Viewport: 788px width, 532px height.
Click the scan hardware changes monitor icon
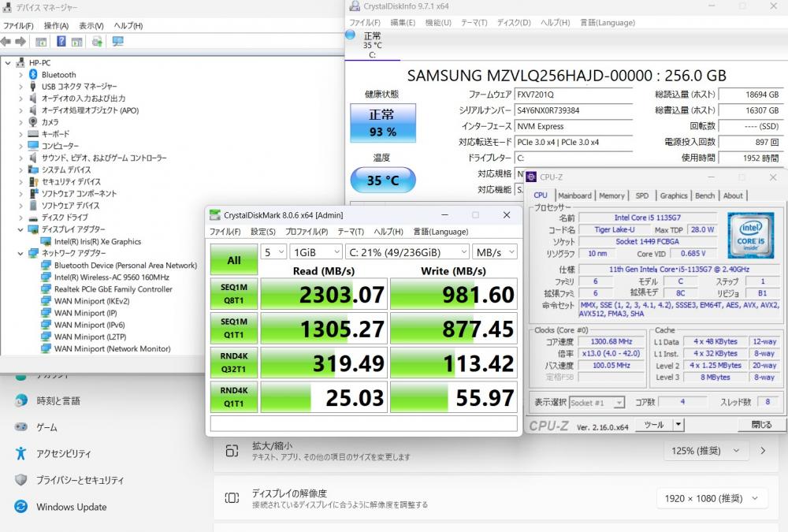point(117,42)
